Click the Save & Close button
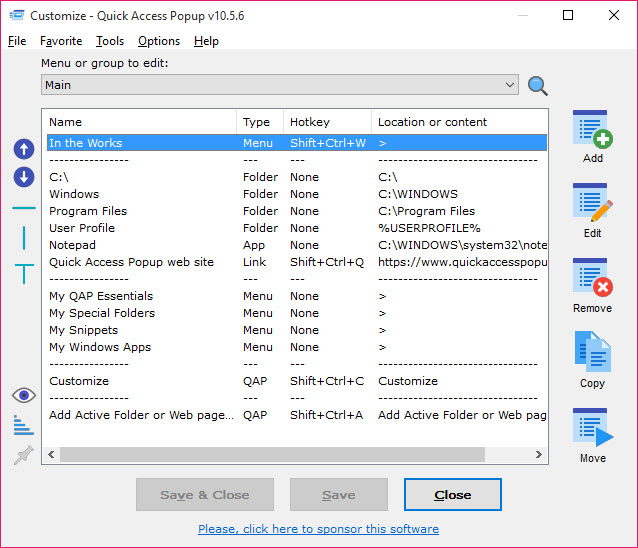Image resolution: width=638 pixels, height=548 pixels. [x=205, y=494]
